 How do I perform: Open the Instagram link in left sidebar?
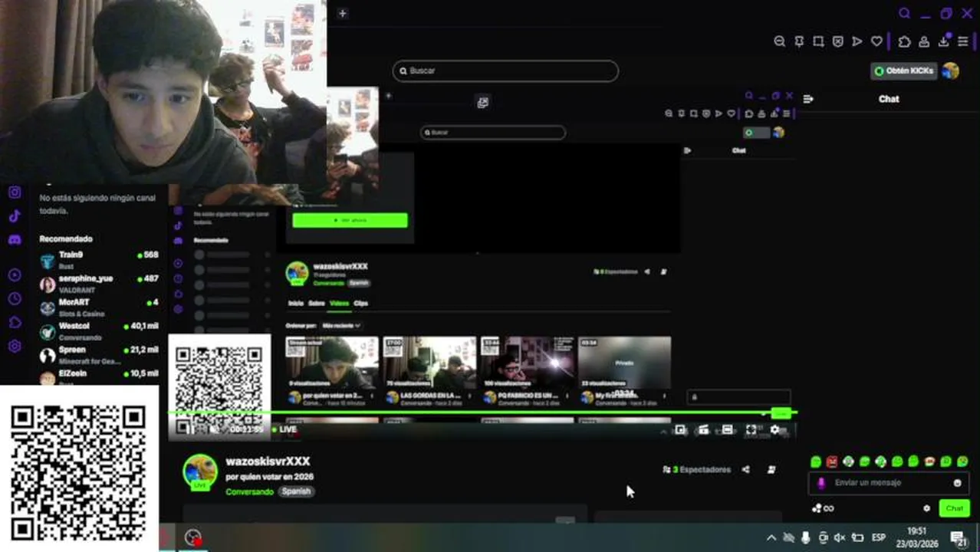tap(15, 192)
